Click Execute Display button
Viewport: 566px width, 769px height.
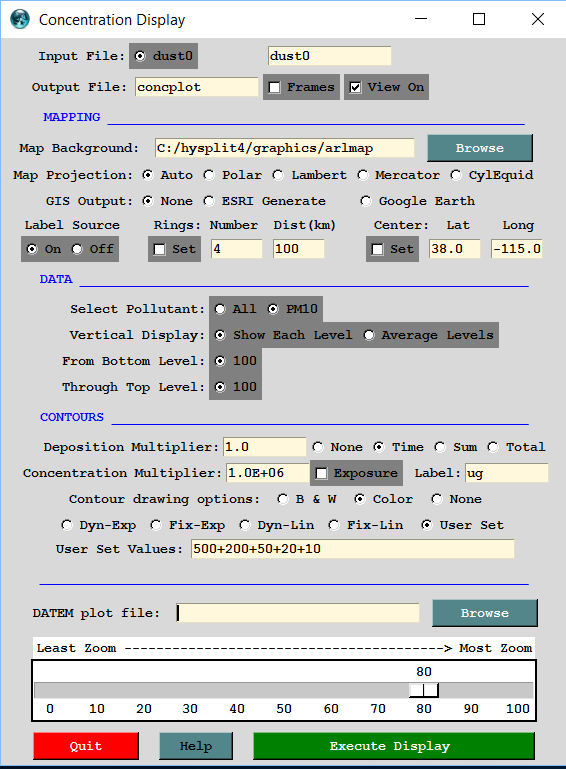[394, 746]
